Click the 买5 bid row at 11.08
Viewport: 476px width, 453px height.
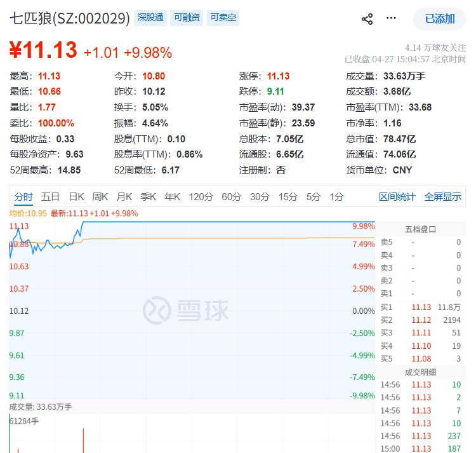[420, 358]
